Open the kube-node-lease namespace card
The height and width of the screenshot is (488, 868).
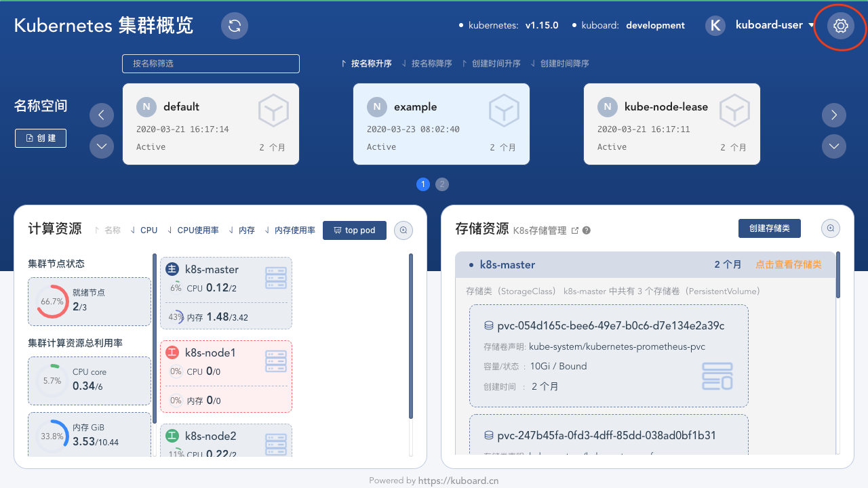pos(672,124)
